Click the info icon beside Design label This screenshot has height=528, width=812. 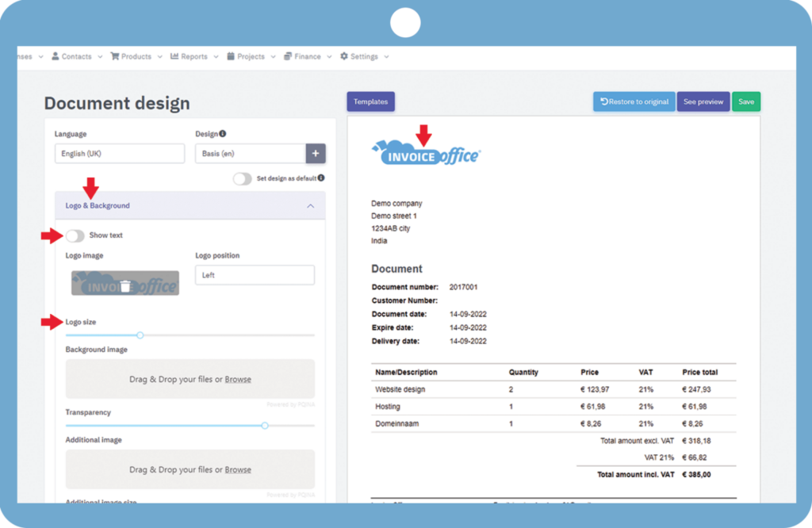223,134
